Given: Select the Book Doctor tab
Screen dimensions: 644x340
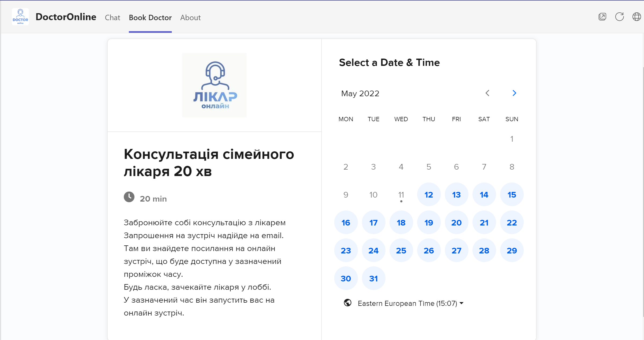Looking at the screenshot, I should [x=150, y=17].
